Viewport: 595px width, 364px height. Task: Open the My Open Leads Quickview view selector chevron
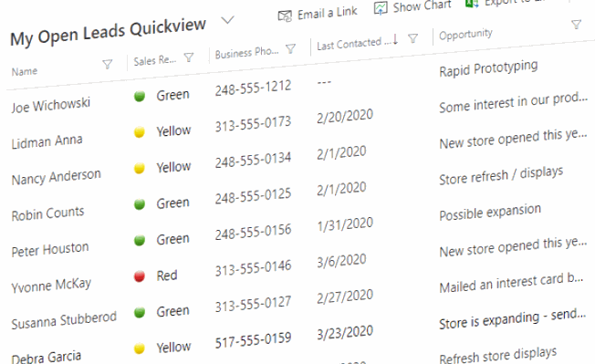227,19
